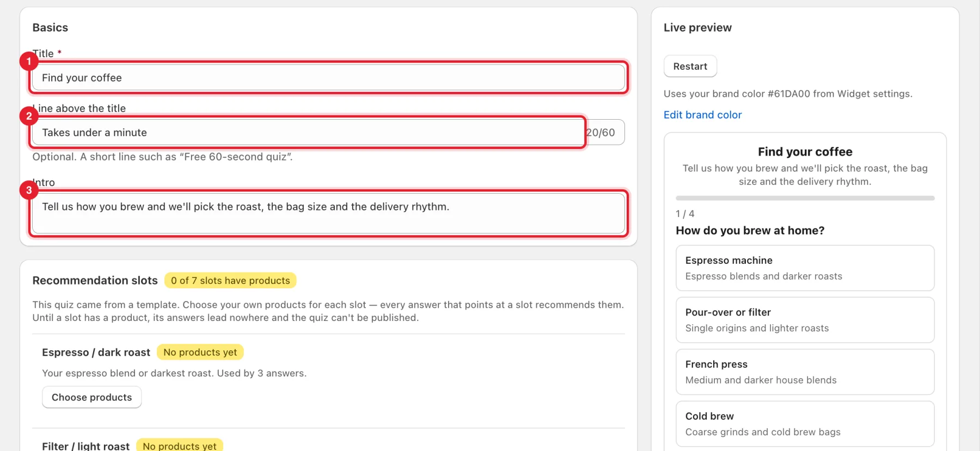This screenshot has width=980, height=451.
Task: Click the 'This quiz came from a template' notice
Action: click(328, 311)
